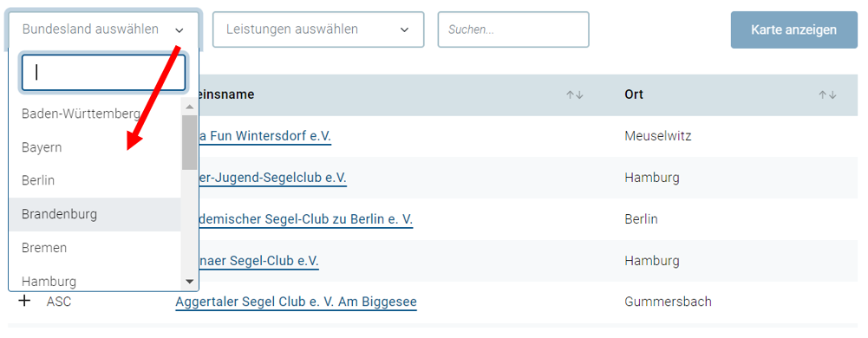The image size is (868, 338).
Task: Click the Karte anzeigen button
Action: pos(793,29)
